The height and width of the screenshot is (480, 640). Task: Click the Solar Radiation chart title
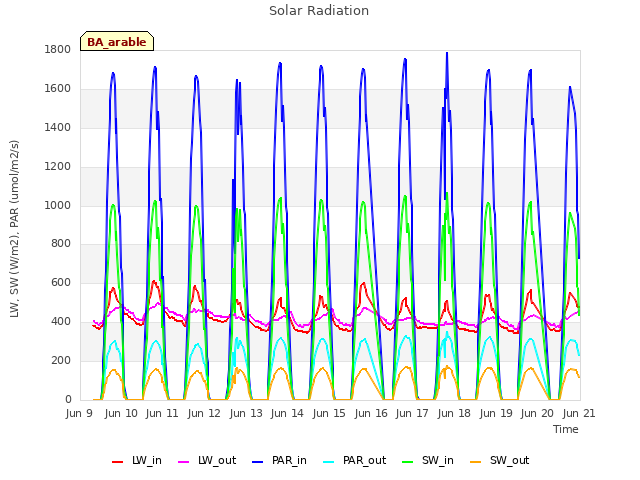[319, 11]
